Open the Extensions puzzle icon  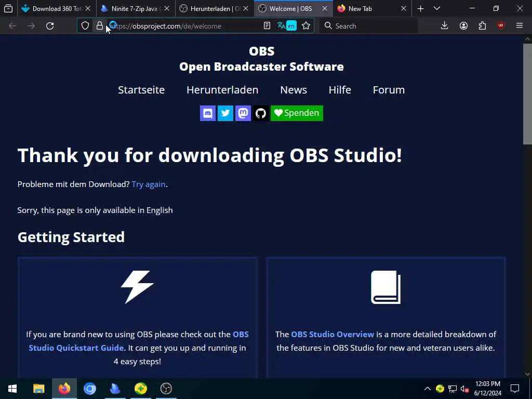point(482,26)
